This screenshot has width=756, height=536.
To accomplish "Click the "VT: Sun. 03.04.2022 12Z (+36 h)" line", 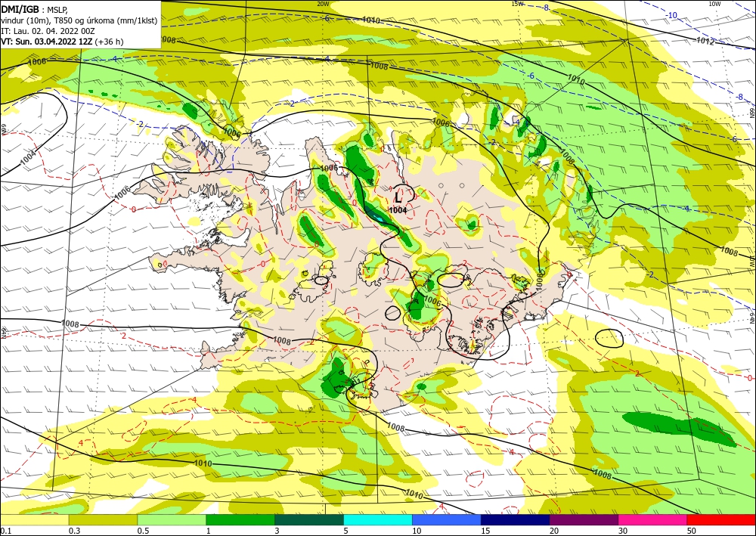I will tap(62, 42).
